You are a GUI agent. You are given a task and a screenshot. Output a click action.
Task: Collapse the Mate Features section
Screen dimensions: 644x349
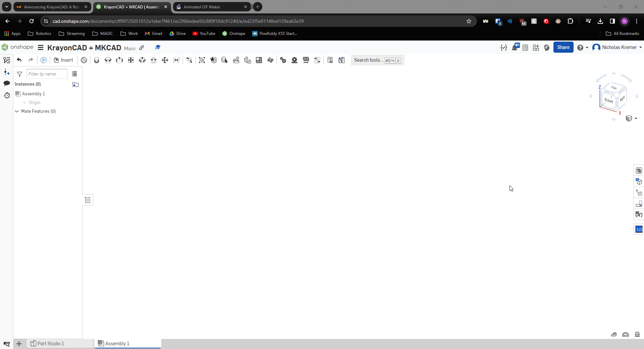(x=17, y=111)
